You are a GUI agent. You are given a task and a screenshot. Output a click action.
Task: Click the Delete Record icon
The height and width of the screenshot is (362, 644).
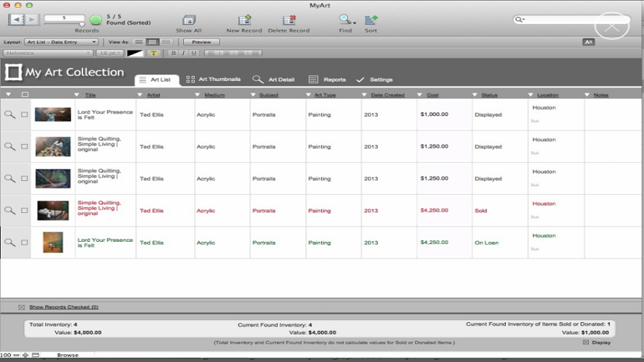(x=289, y=20)
